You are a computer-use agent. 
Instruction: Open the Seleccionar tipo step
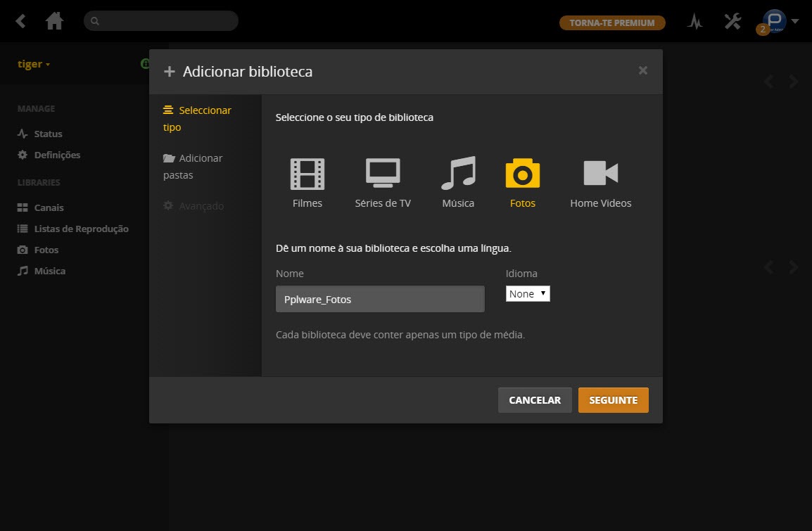pyautogui.click(x=196, y=119)
